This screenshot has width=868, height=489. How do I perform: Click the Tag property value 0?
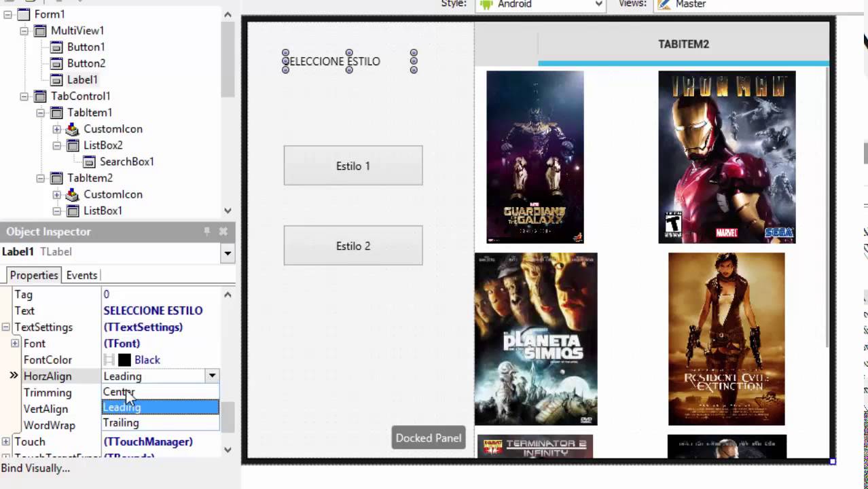tap(160, 294)
